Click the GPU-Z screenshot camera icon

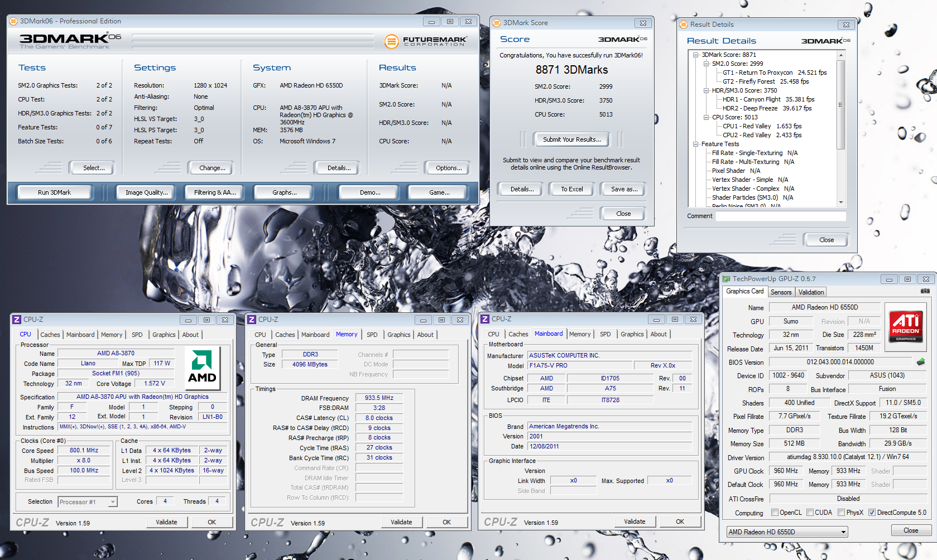[x=925, y=291]
